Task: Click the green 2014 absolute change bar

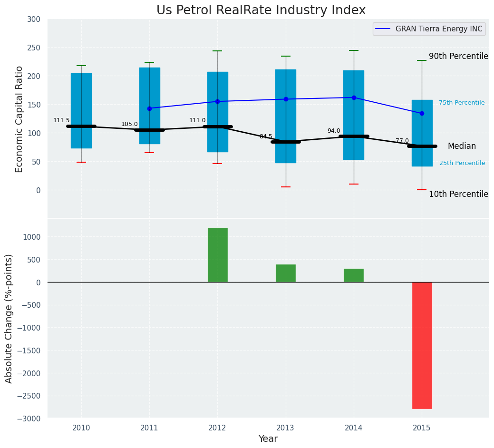Action: (353, 275)
